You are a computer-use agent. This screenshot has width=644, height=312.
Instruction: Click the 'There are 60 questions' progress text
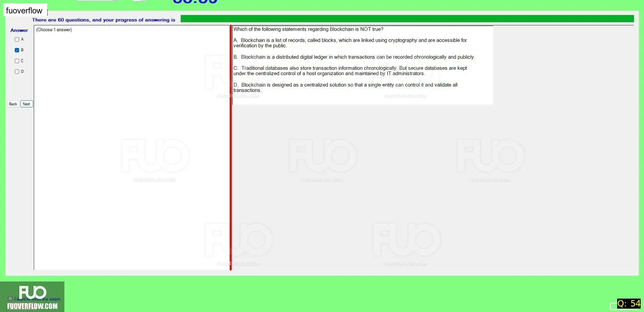[x=104, y=20]
